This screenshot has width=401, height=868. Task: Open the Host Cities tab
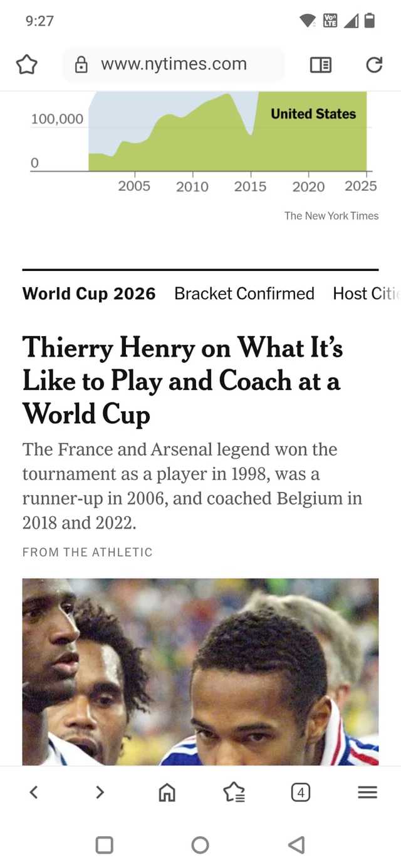pos(365,294)
